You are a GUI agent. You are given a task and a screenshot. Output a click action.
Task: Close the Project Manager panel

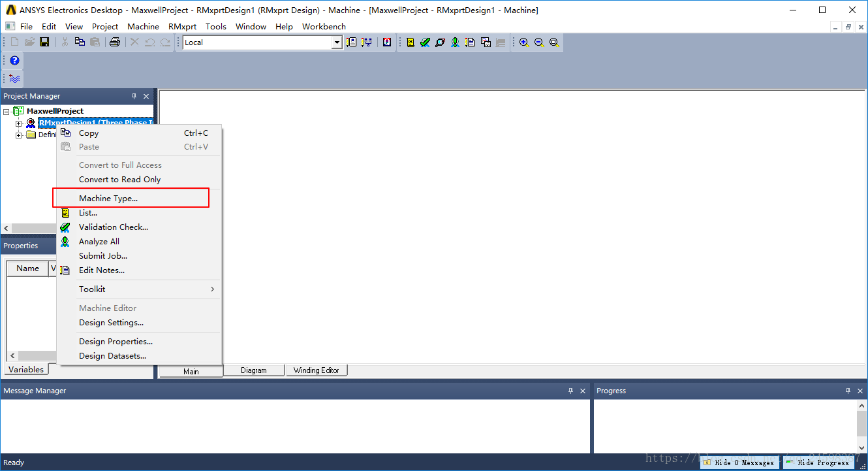tap(146, 96)
